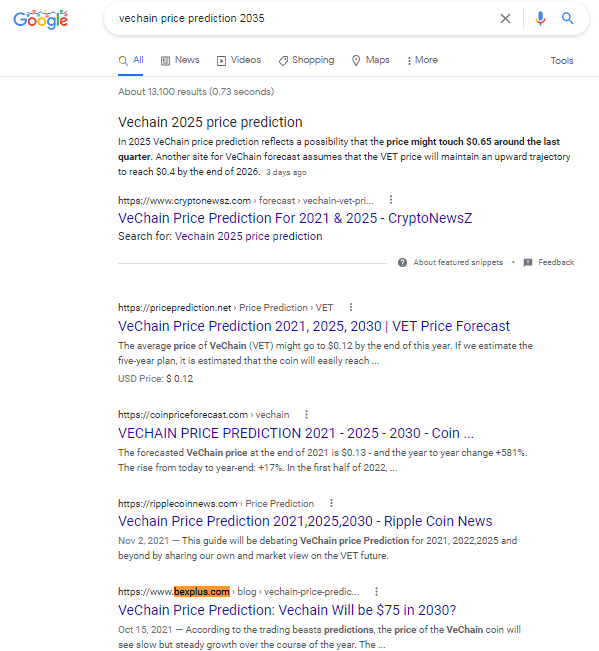Switch to the News tab
The height and width of the screenshot is (651, 599).
coord(180,60)
